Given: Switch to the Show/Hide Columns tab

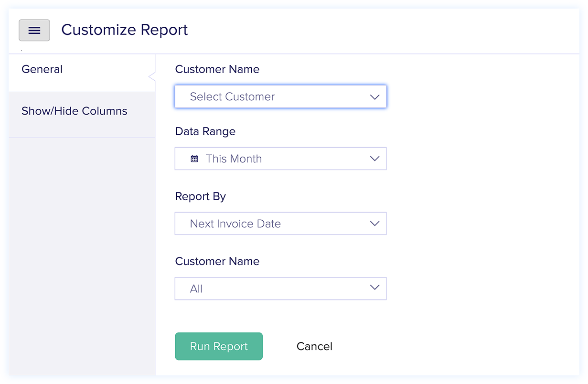Looking at the screenshot, I should pos(74,111).
